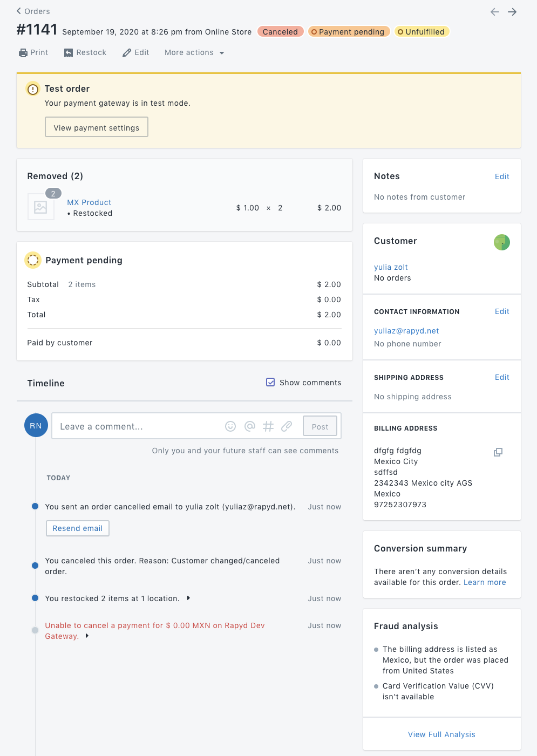Expand the unable to cancel payment details
This screenshot has height=756, width=537.
pyautogui.click(x=87, y=636)
